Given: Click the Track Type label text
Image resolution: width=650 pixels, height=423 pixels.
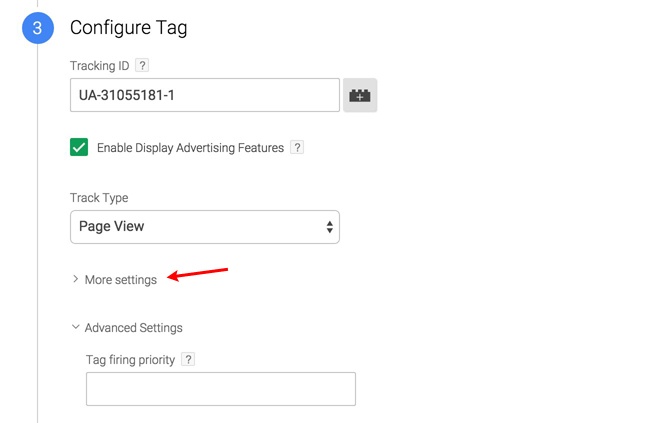Looking at the screenshot, I should tap(99, 198).
